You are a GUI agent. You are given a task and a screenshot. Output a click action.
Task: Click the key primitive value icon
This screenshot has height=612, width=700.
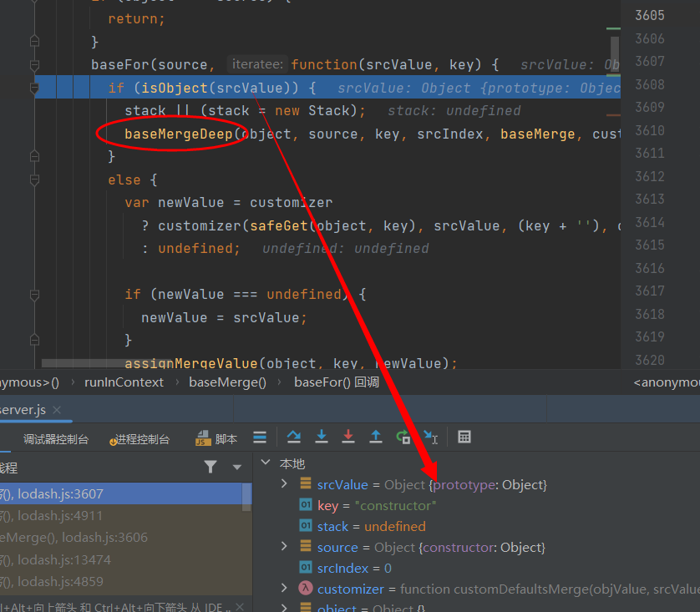pyautogui.click(x=306, y=504)
